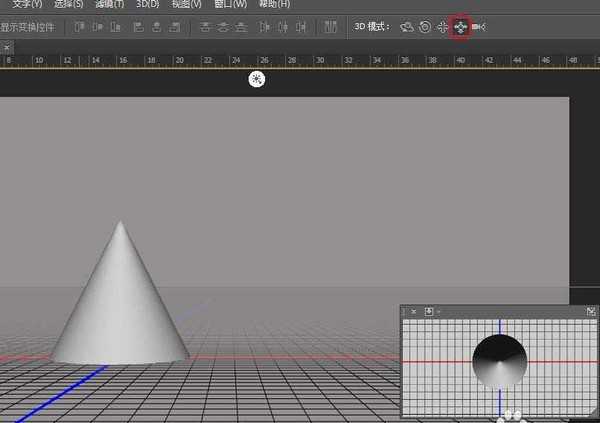This screenshot has width=600, height=423.
Task: Select the 3D orbit/rotate mode icon
Action: pyautogui.click(x=407, y=26)
